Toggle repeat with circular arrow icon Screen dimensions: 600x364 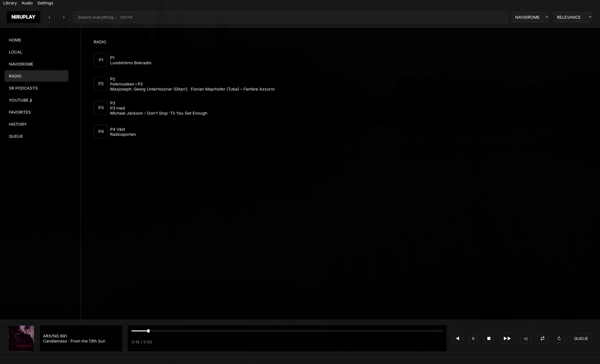tap(559, 338)
